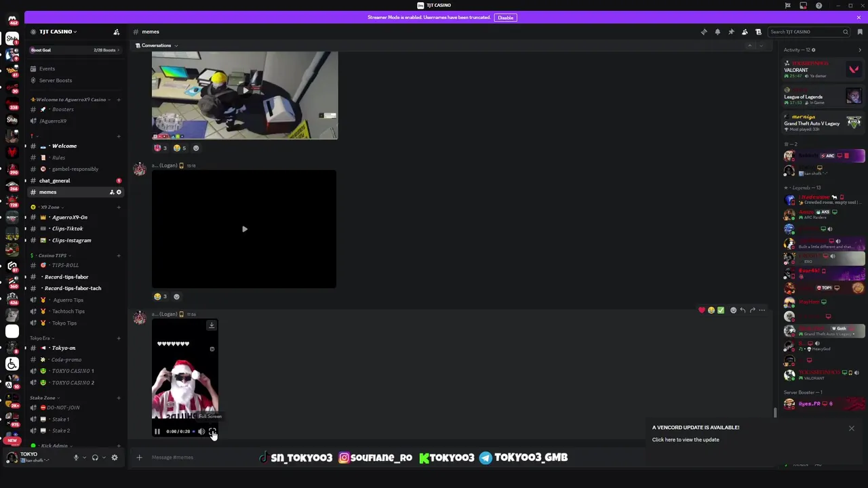Open the Boost Goal bar
This screenshot has width=868, height=488.
pyautogui.click(x=75, y=50)
